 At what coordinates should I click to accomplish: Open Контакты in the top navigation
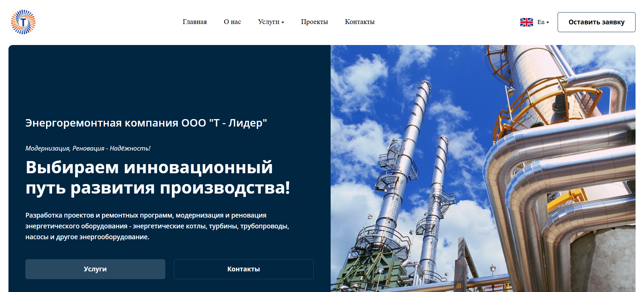point(359,22)
